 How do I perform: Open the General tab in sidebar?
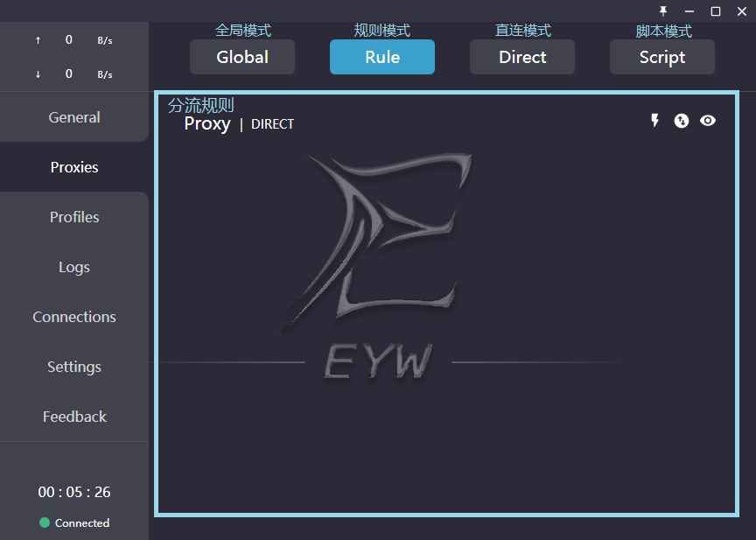[74, 117]
